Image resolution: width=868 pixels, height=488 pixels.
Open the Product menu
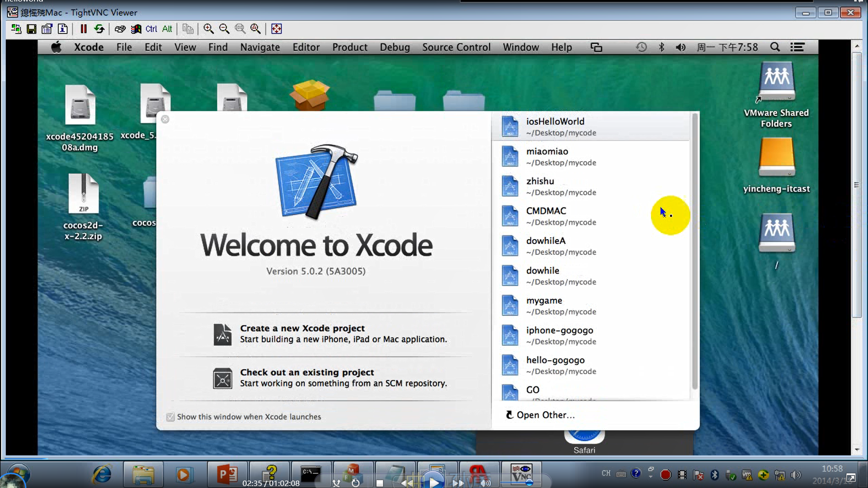[x=350, y=47]
